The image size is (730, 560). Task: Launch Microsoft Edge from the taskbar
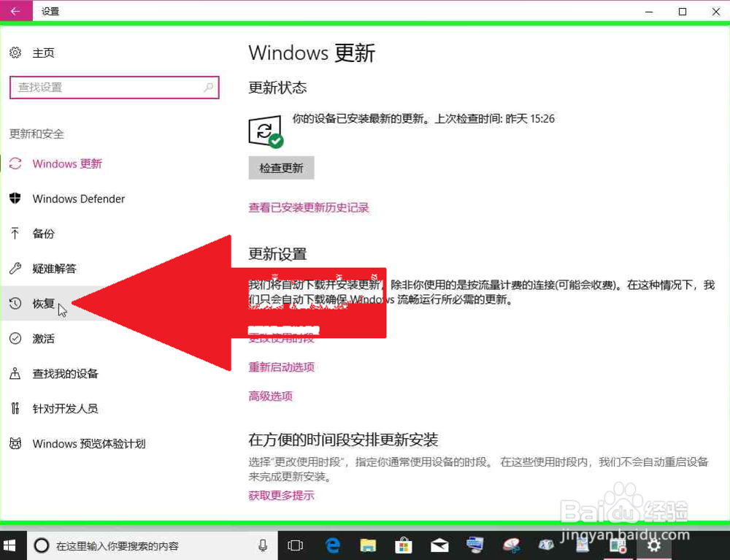click(332, 545)
